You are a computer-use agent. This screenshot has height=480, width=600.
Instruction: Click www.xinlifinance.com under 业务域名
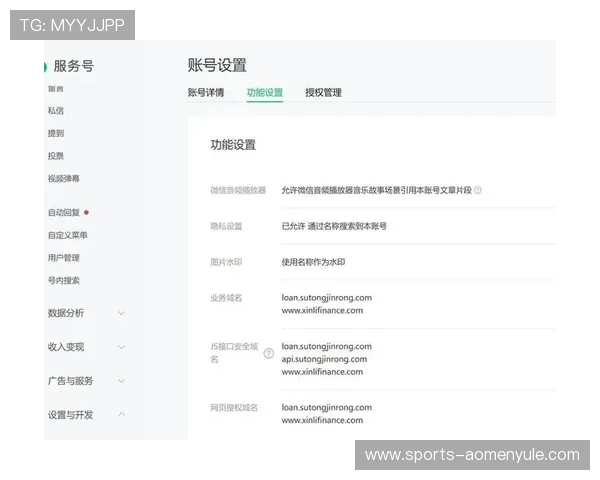coord(322,310)
